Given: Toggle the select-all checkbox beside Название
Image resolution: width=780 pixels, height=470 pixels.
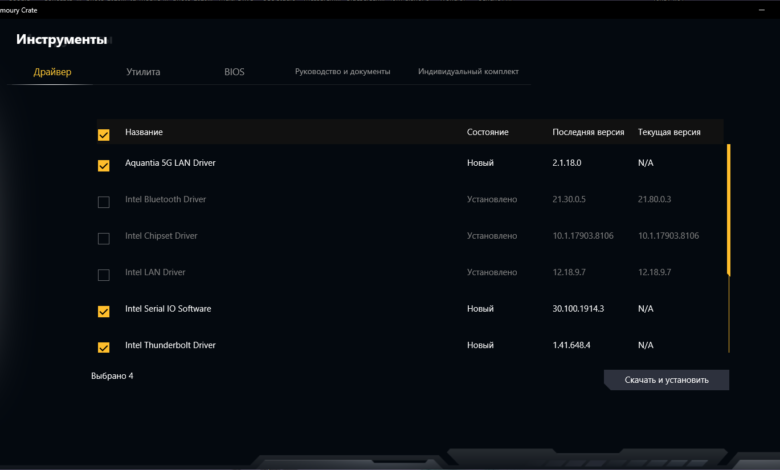Looking at the screenshot, I should tap(103, 135).
